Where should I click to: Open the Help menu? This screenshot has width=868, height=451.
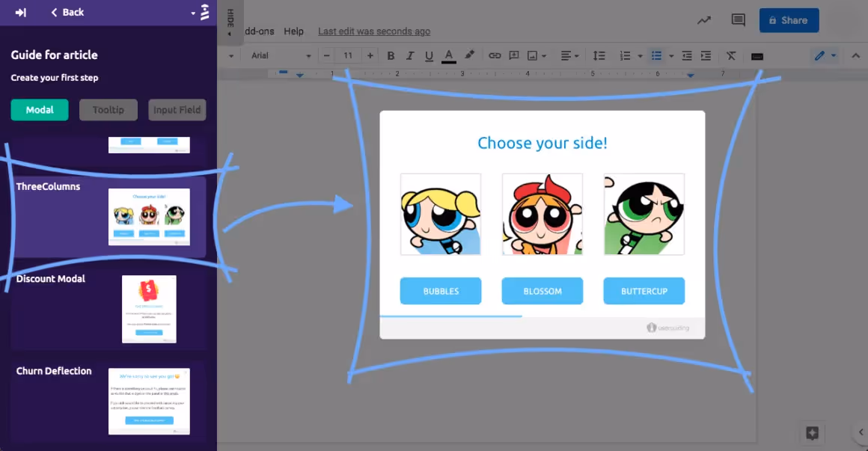[293, 31]
